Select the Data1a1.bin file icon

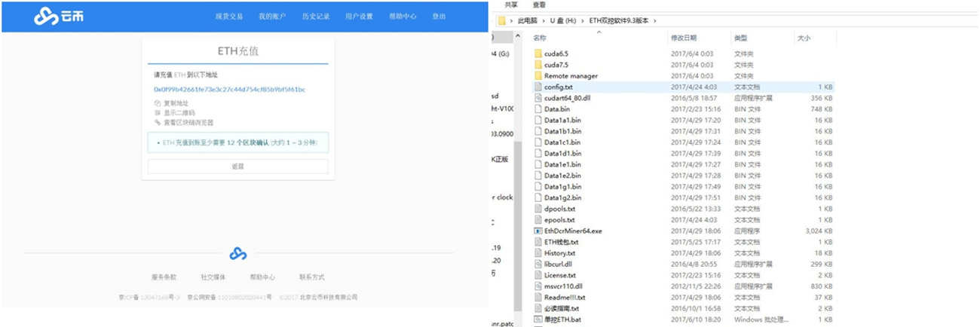click(x=537, y=120)
